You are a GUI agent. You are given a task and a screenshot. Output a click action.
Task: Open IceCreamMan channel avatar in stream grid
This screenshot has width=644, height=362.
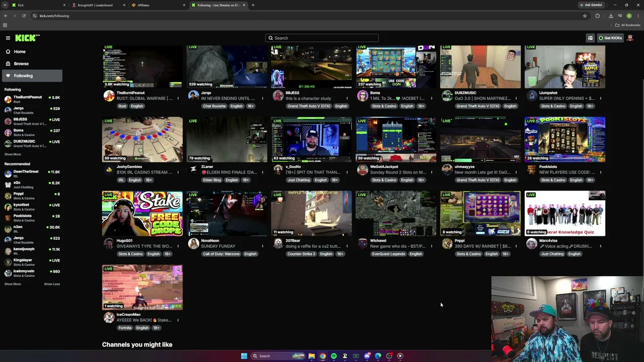(109, 318)
